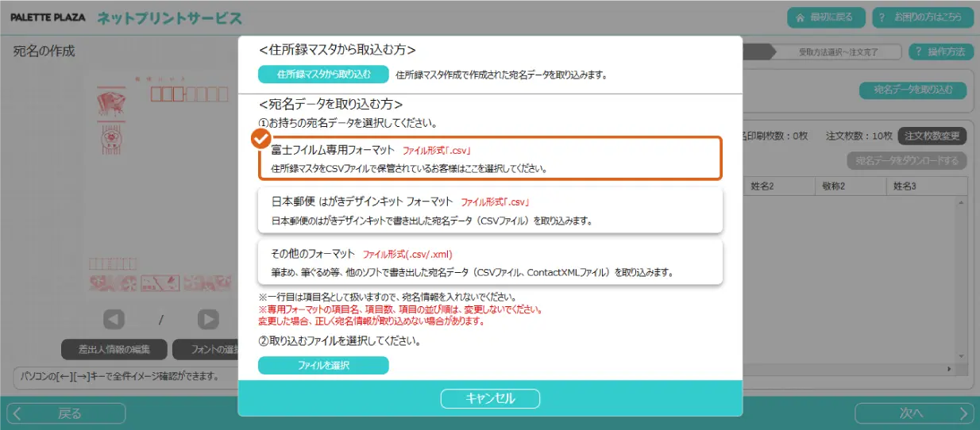Viewport: 980px width, 430px height.
Task: Select 富士フイルム専用フォーマット option
Action: [x=490, y=159]
